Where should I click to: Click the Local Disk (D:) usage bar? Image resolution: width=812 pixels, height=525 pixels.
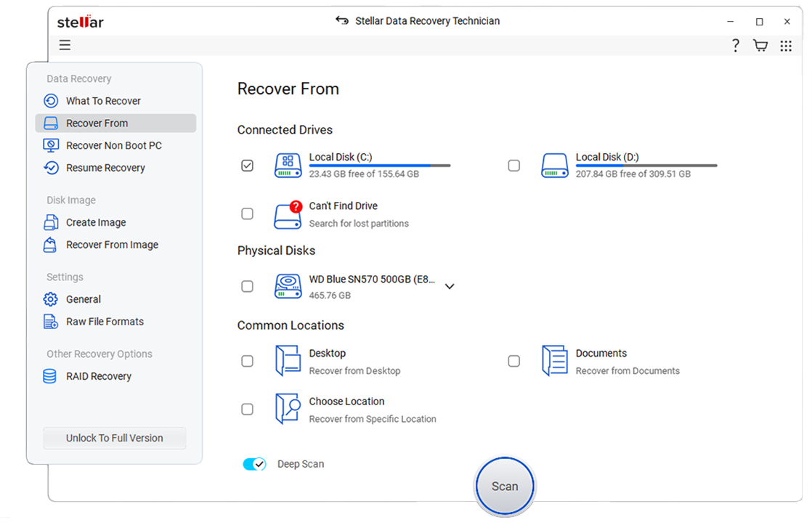[x=646, y=166]
